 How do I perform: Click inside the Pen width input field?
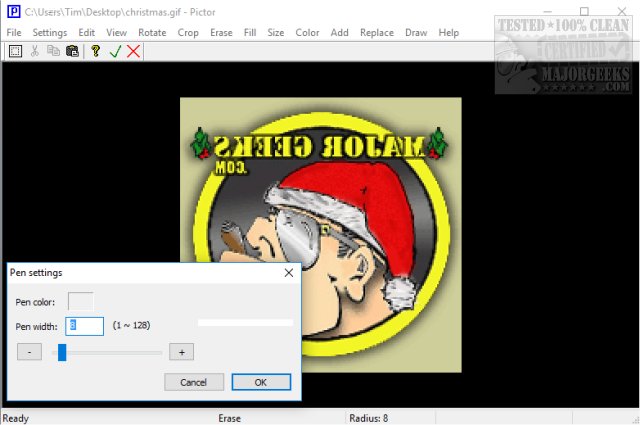click(x=84, y=326)
